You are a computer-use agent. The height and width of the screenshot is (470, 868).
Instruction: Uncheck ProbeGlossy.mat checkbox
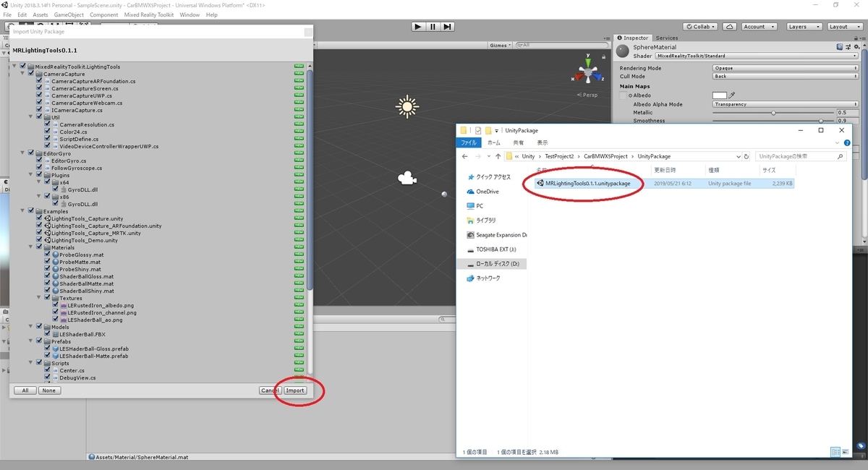tap(48, 255)
